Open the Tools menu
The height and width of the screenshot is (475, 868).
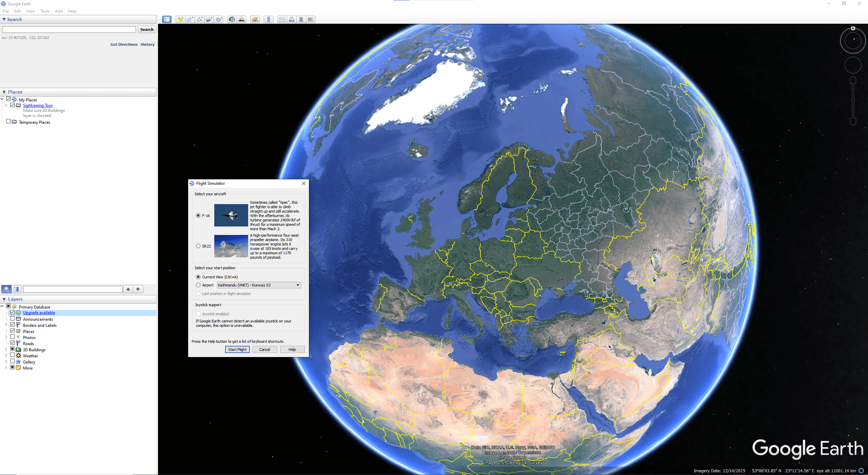(45, 11)
